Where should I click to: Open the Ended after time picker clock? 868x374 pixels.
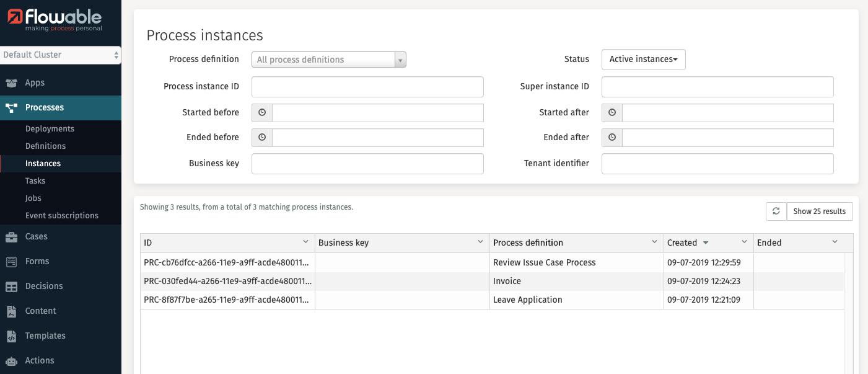click(612, 137)
